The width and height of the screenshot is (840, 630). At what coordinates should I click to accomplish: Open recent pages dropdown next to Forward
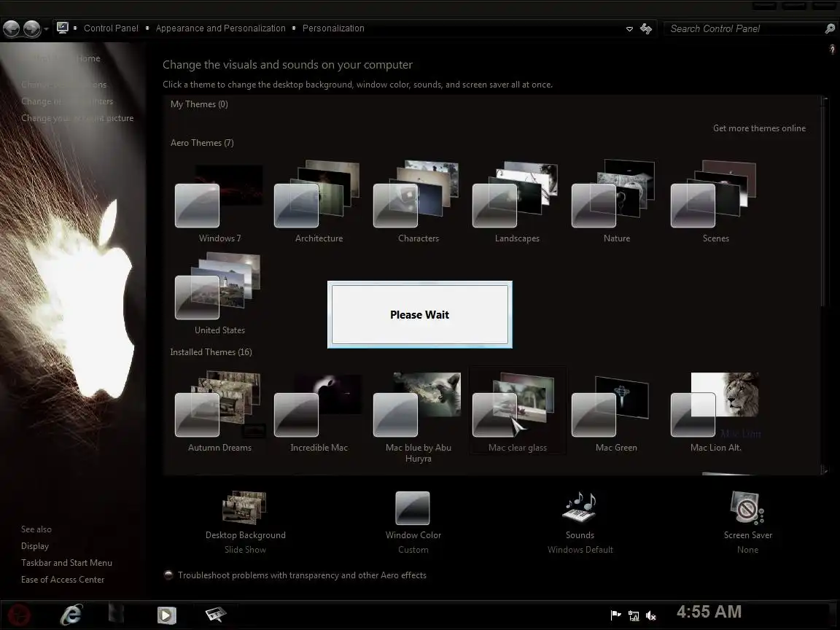pyautogui.click(x=46, y=29)
